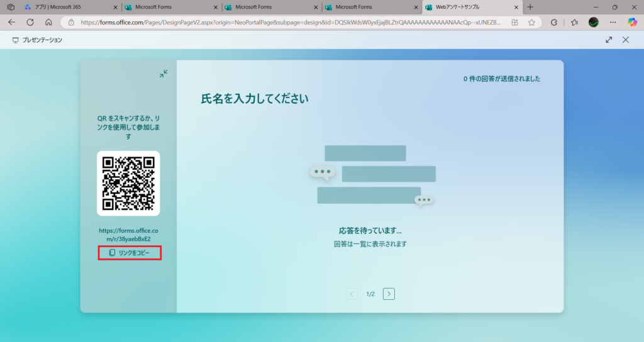Click the browser Back arrow
Screen dimensions: 644x342
[x=11, y=23]
